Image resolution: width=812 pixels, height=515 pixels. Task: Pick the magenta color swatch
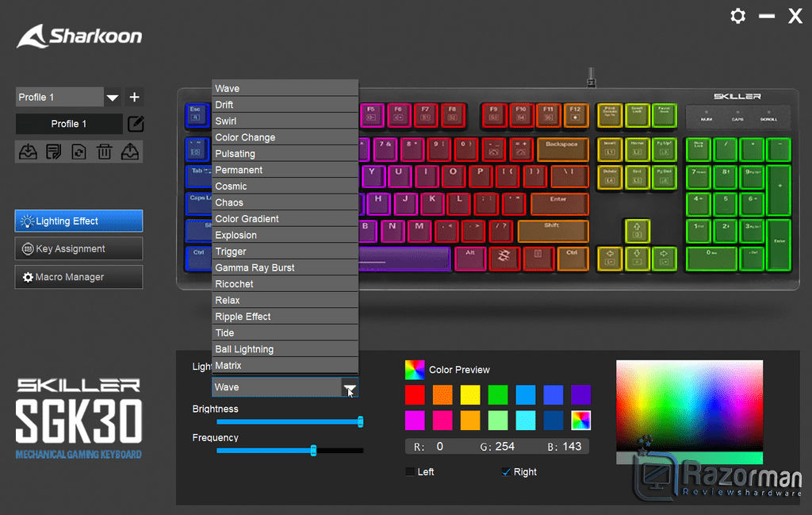pos(415,421)
